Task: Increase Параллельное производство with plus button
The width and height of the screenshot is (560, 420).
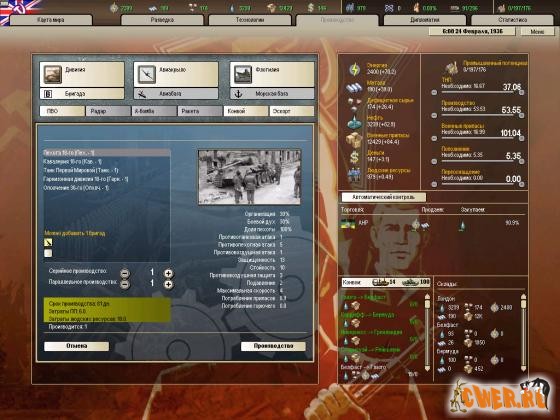Action: 169,284
